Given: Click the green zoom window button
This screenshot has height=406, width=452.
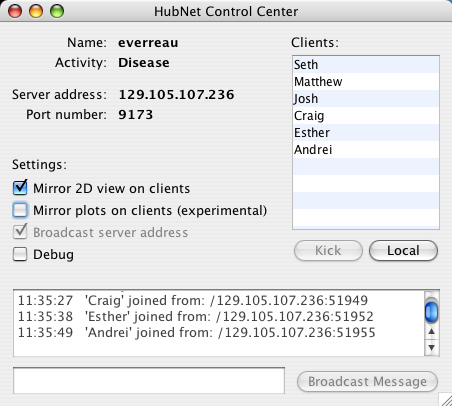Looking at the screenshot, I should click(x=57, y=11).
